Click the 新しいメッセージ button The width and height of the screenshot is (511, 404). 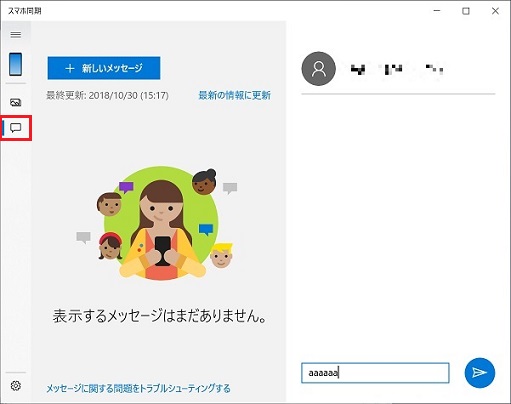click(x=104, y=68)
